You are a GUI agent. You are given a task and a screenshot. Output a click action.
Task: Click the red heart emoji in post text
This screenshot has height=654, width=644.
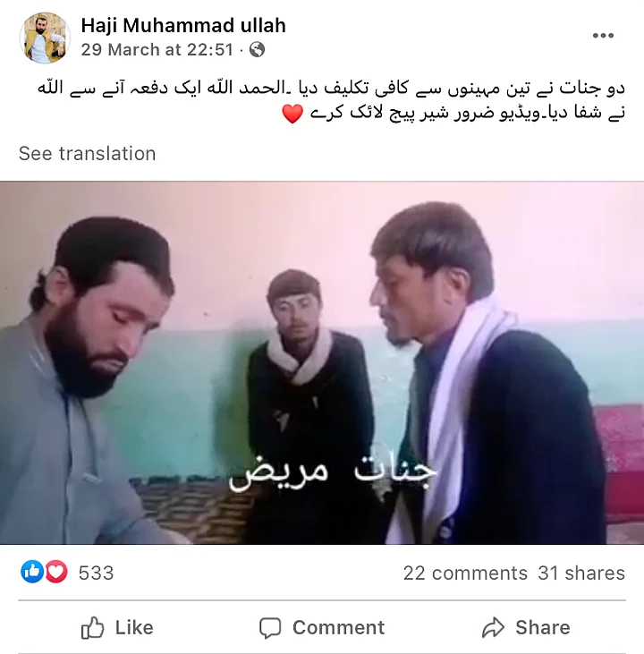(x=292, y=114)
